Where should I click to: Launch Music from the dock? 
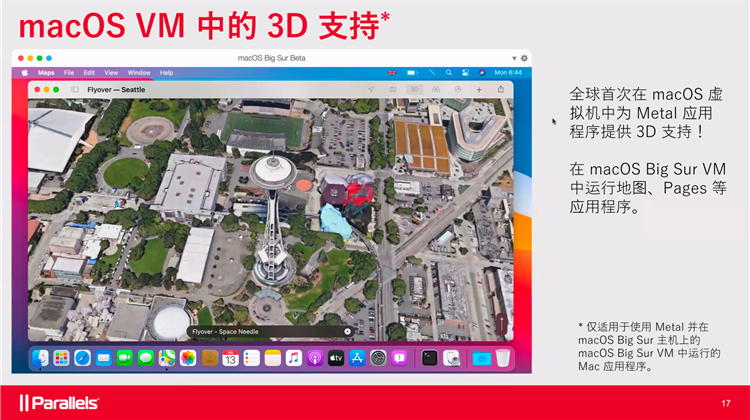tap(294, 358)
